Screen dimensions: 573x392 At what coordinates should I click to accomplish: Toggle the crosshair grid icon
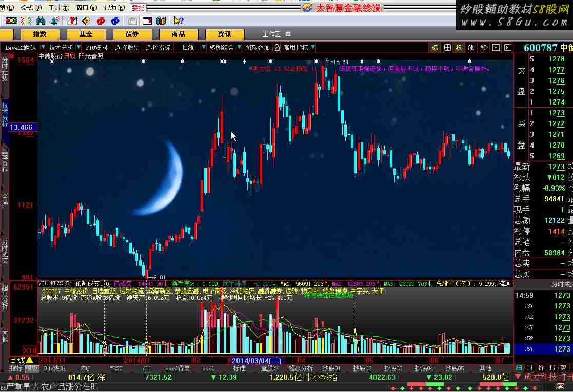(447, 48)
